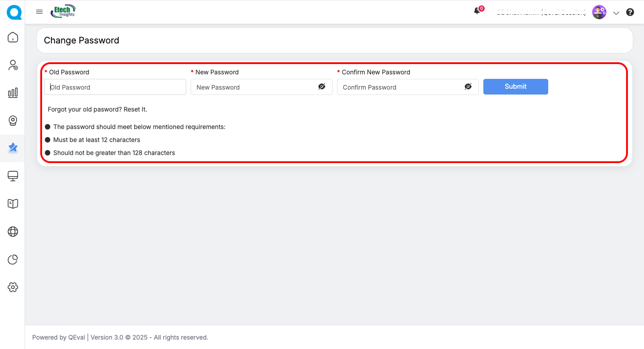The width and height of the screenshot is (644, 349).
Task: Open the pie chart icon in sidebar
Action: click(13, 259)
